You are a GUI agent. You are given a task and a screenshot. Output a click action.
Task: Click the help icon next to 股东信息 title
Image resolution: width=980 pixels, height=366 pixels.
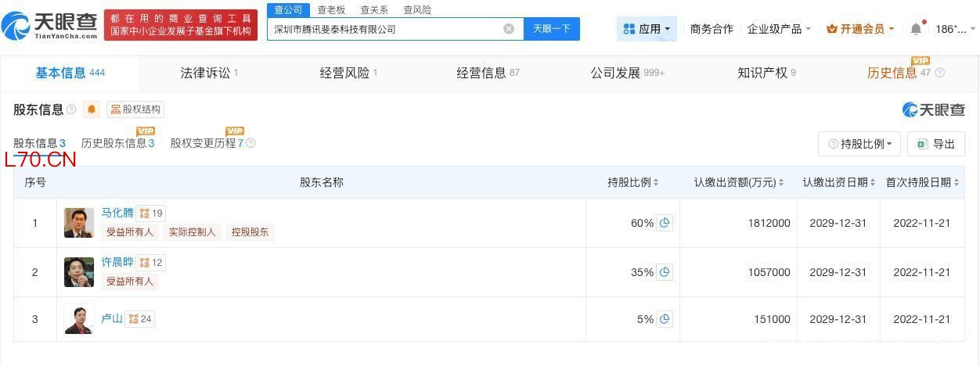point(72,109)
